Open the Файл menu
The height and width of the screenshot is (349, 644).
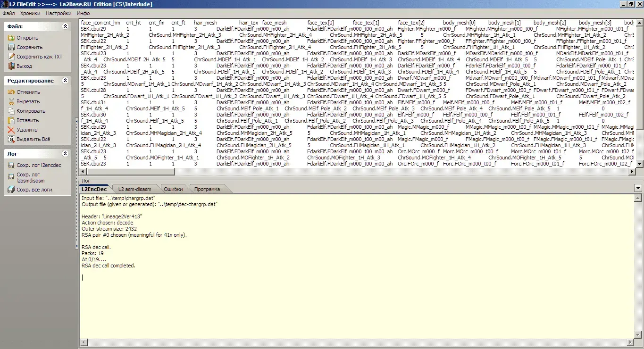(9, 13)
